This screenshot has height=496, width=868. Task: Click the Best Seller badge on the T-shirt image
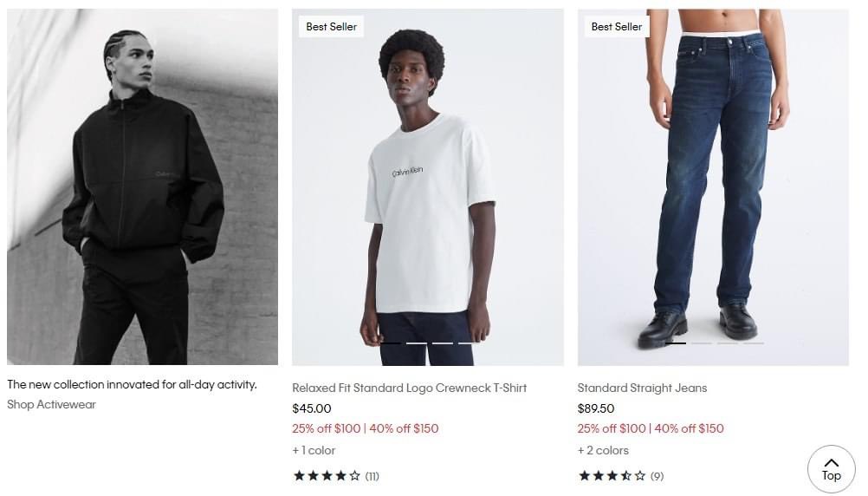331,27
